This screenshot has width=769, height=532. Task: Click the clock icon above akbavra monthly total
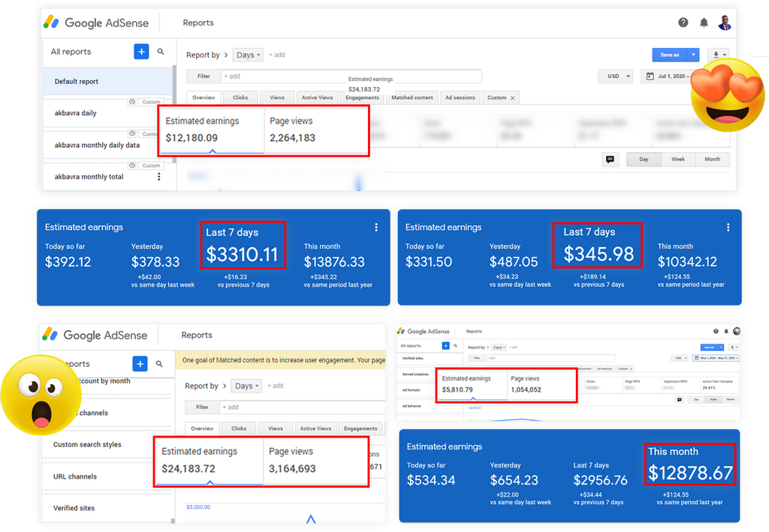click(x=132, y=166)
